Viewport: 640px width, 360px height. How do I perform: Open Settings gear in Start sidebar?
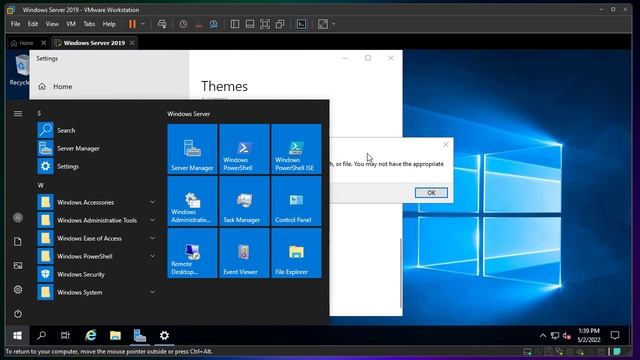click(x=18, y=289)
